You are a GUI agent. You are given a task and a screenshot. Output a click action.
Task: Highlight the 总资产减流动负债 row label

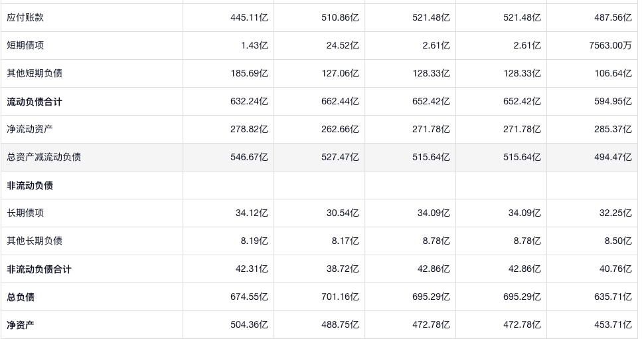(x=44, y=158)
